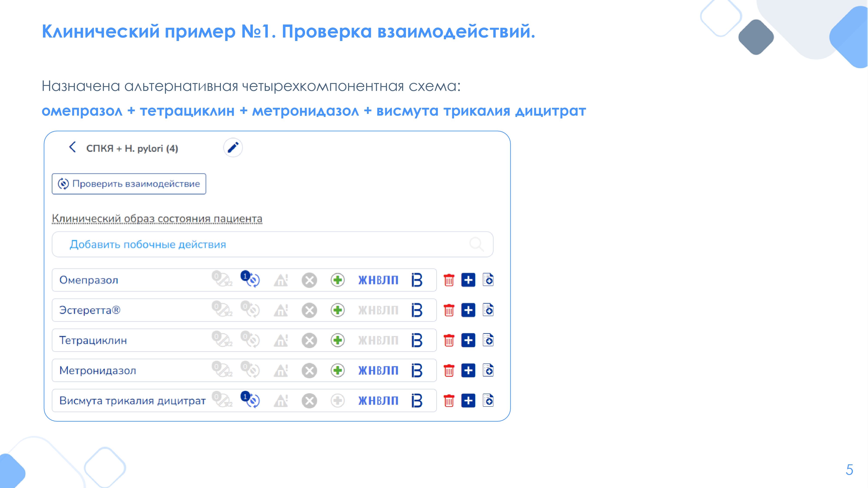This screenshot has width=868, height=488.
Task: Click gray X circle in Эстеретта row
Action: pyautogui.click(x=309, y=310)
